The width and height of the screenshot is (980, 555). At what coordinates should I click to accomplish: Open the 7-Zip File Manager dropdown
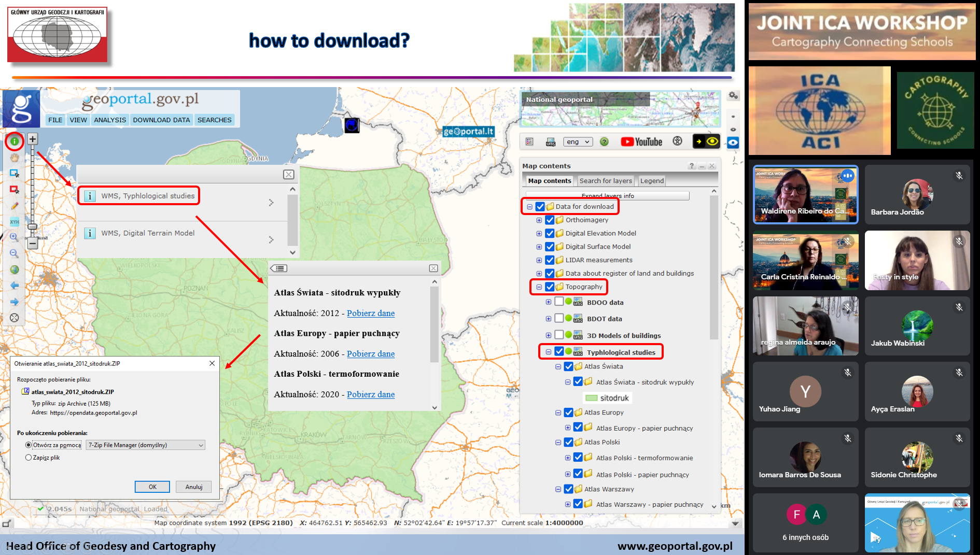click(145, 445)
